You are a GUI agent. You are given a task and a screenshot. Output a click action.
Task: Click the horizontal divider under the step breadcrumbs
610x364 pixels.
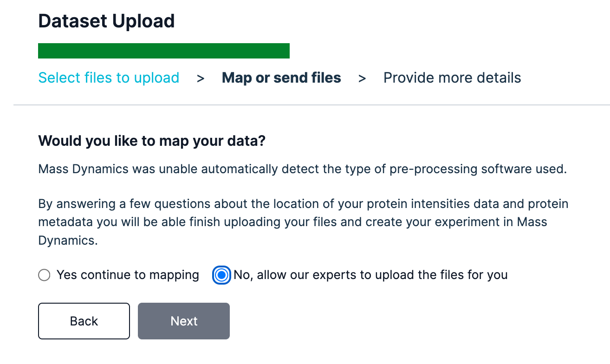click(311, 105)
